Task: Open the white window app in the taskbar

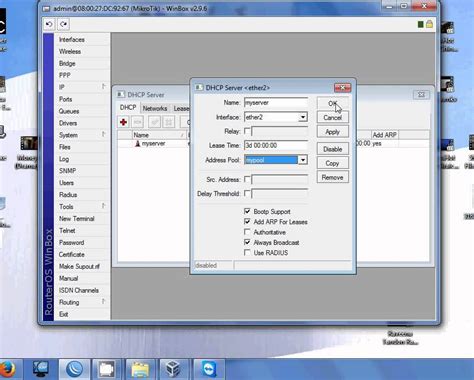Action: click(x=107, y=369)
